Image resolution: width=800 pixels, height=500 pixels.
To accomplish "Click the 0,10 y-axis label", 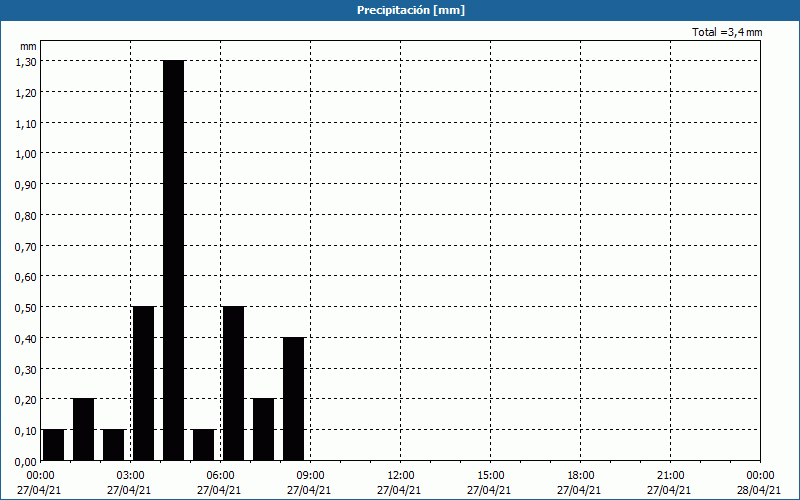I will pyautogui.click(x=25, y=430).
